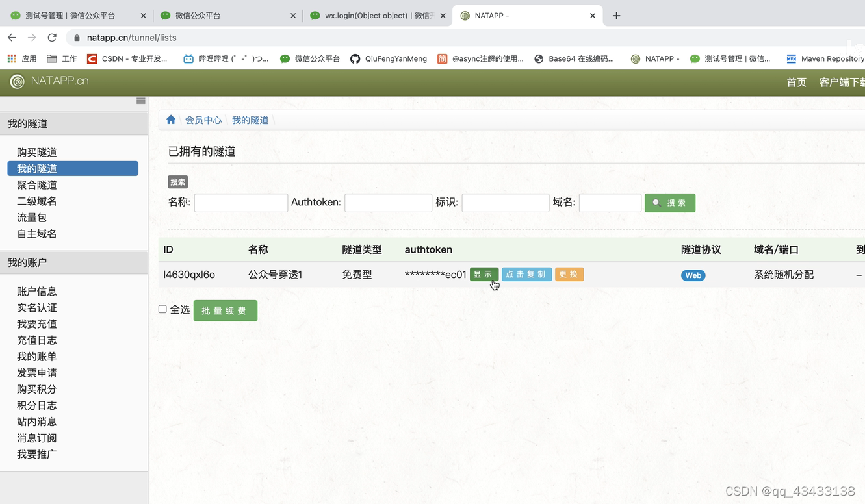Focus the Authtoken search field
865x504 pixels.
pos(389,203)
